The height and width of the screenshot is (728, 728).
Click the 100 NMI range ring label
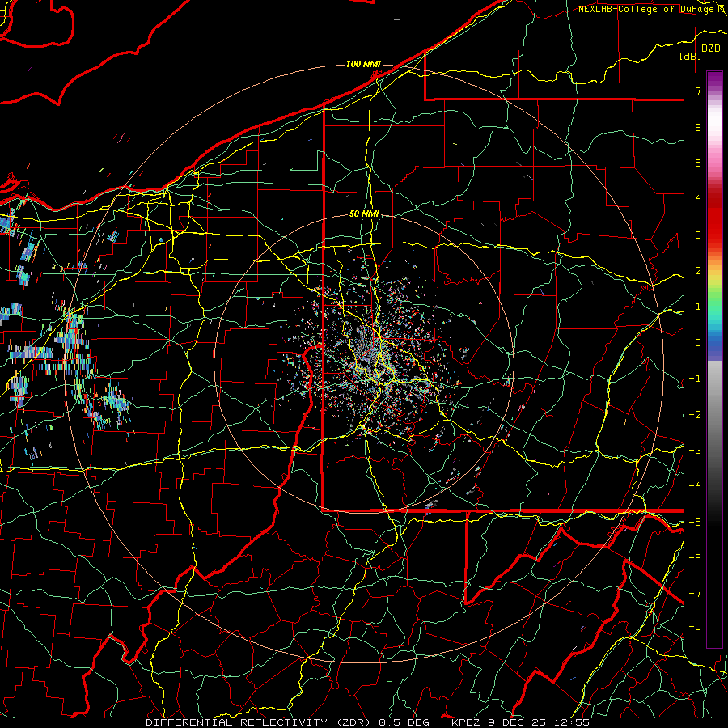(363, 64)
